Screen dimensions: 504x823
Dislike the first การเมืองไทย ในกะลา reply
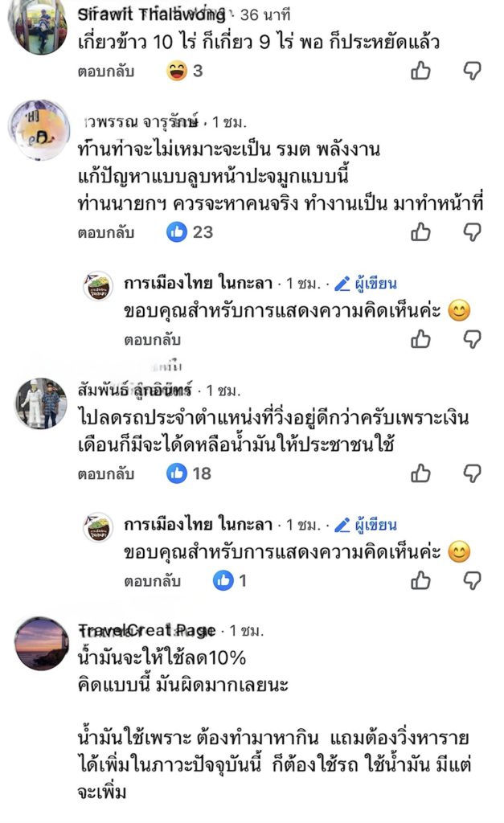tap(472, 339)
